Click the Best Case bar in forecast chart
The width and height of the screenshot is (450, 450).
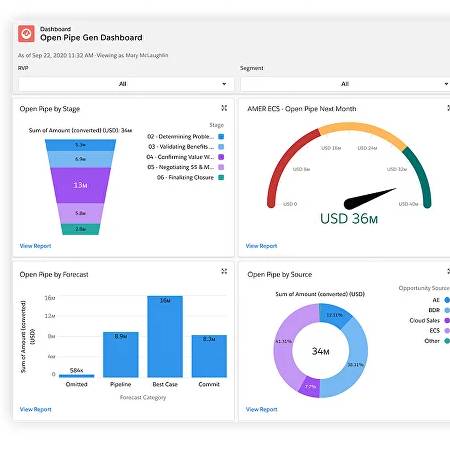[165, 336]
